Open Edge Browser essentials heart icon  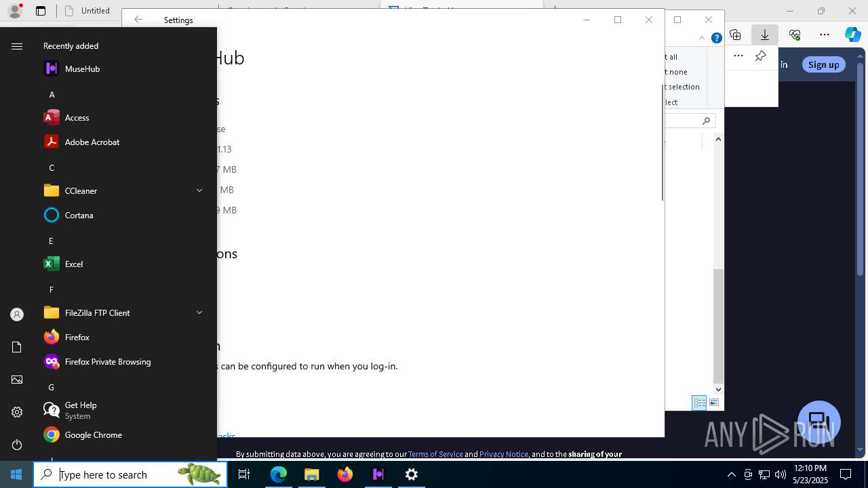795,35
